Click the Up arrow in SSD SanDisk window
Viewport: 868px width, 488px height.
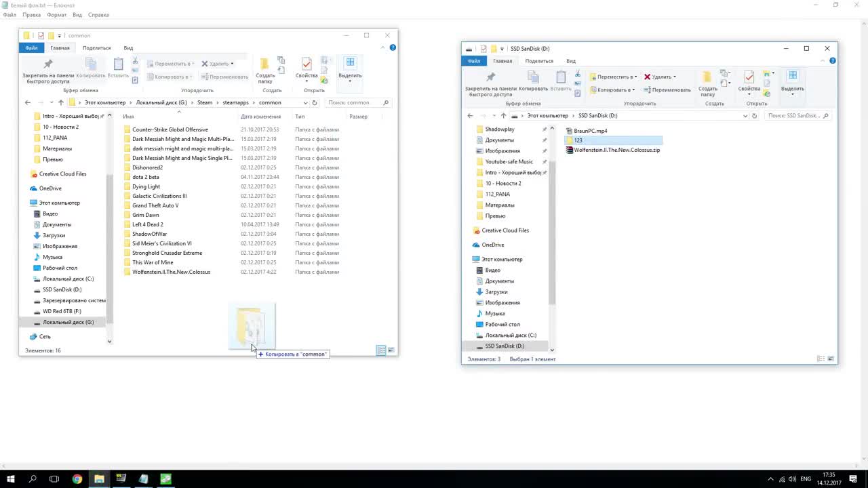(x=503, y=115)
